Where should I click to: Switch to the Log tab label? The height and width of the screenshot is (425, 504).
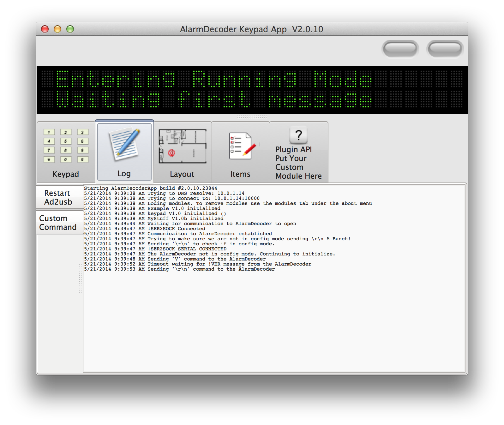point(124,174)
